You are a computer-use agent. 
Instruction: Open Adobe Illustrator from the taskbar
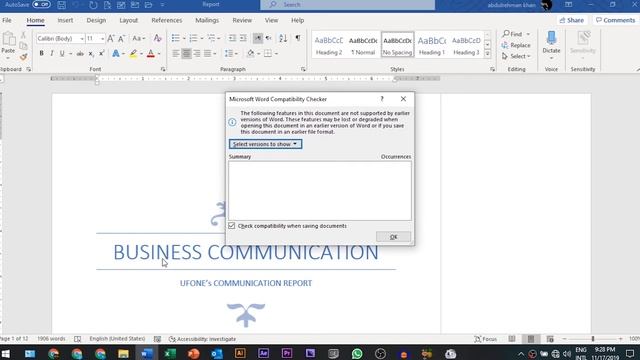pos(240,353)
